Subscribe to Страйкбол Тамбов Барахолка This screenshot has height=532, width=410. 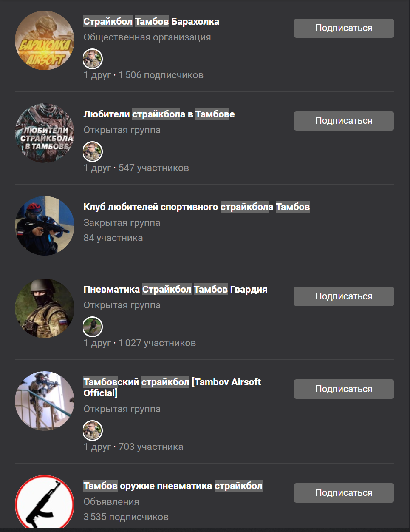(x=344, y=28)
